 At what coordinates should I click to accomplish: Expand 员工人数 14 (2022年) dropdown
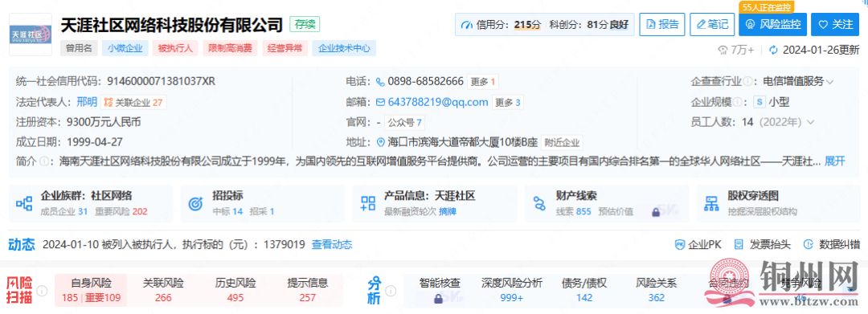(810, 122)
